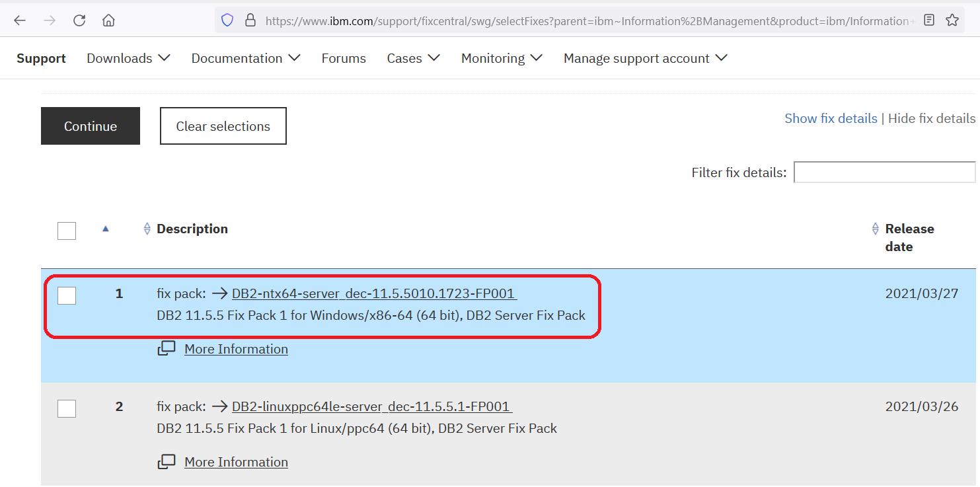Open the Documentation dropdown
Screen dimensions: 980x487
245,58
